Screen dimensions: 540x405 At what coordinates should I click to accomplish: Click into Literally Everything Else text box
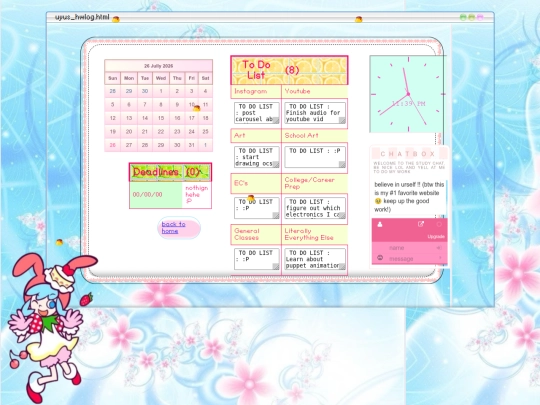click(315, 259)
